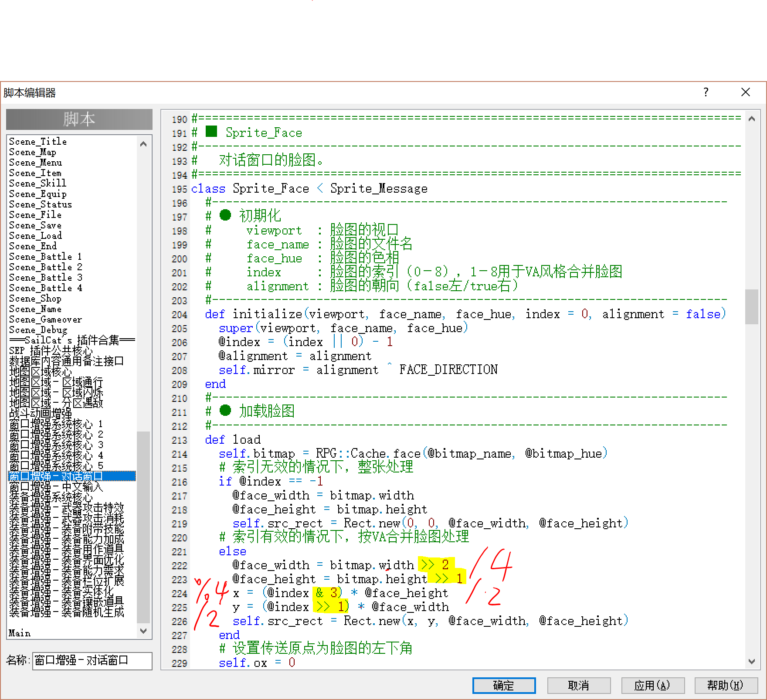Screen dimensions: 767x700
Task: Click the 取消 button
Action: (579, 685)
